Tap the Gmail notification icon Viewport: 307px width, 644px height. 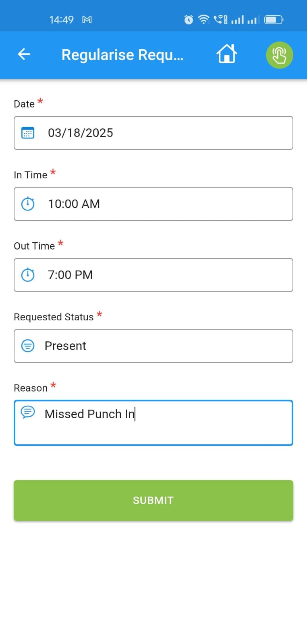pos(87,19)
